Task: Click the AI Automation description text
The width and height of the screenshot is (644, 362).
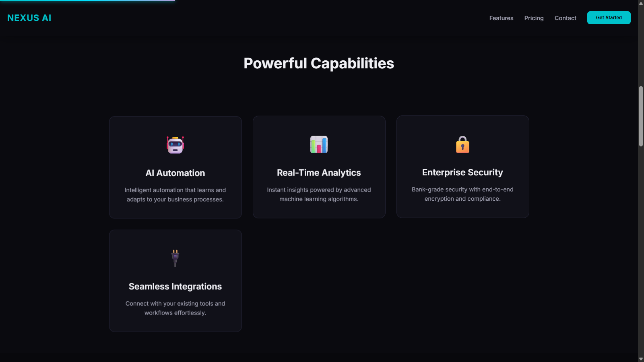Action: (x=175, y=194)
